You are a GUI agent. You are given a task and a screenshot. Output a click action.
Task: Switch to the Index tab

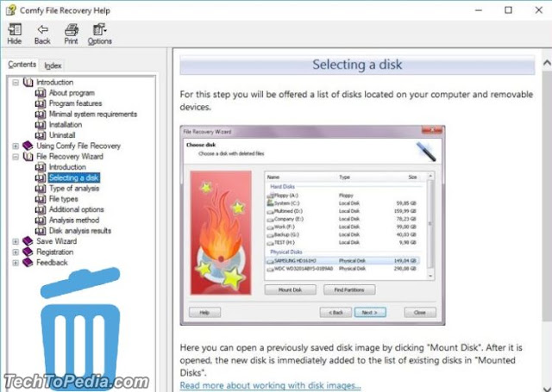pos(53,65)
